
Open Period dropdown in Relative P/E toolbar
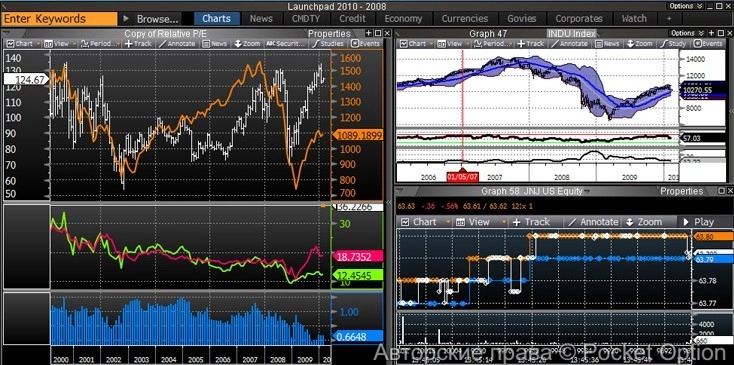click(x=100, y=44)
